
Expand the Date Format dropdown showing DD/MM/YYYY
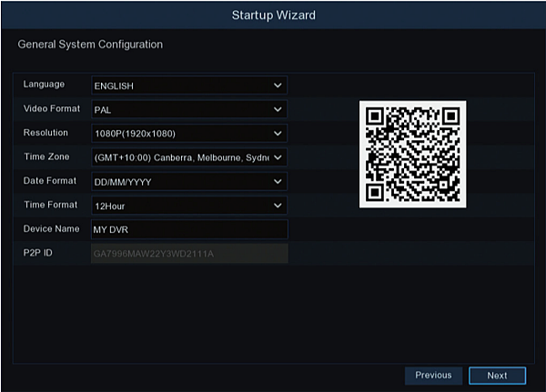click(x=189, y=181)
